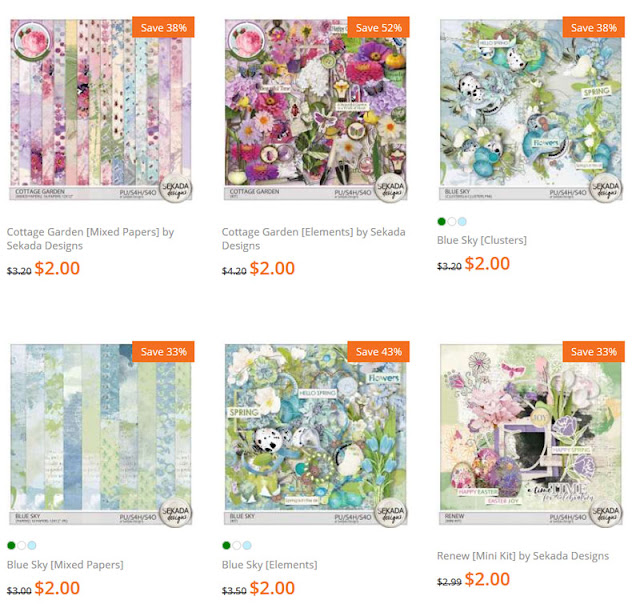Select light blue swatch under Blue Sky Elements
Image resolution: width=640 pixels, height=604 pixels.
coord(247,545)
